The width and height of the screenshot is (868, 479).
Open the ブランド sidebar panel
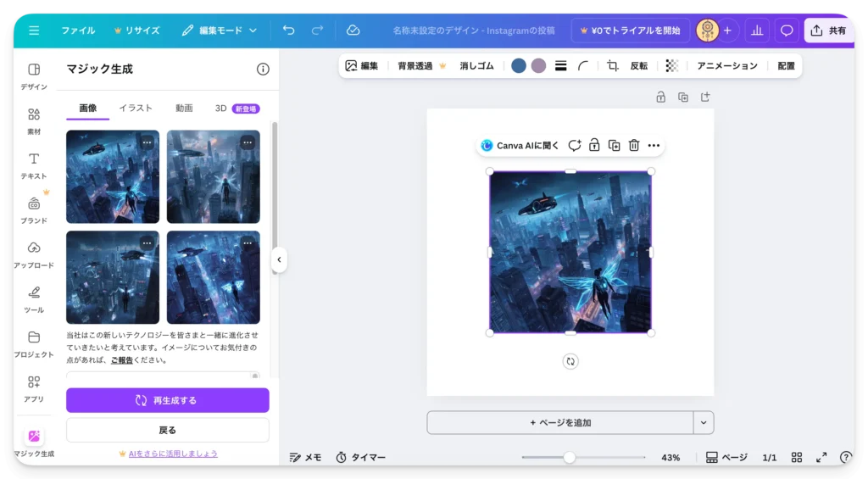34,210
